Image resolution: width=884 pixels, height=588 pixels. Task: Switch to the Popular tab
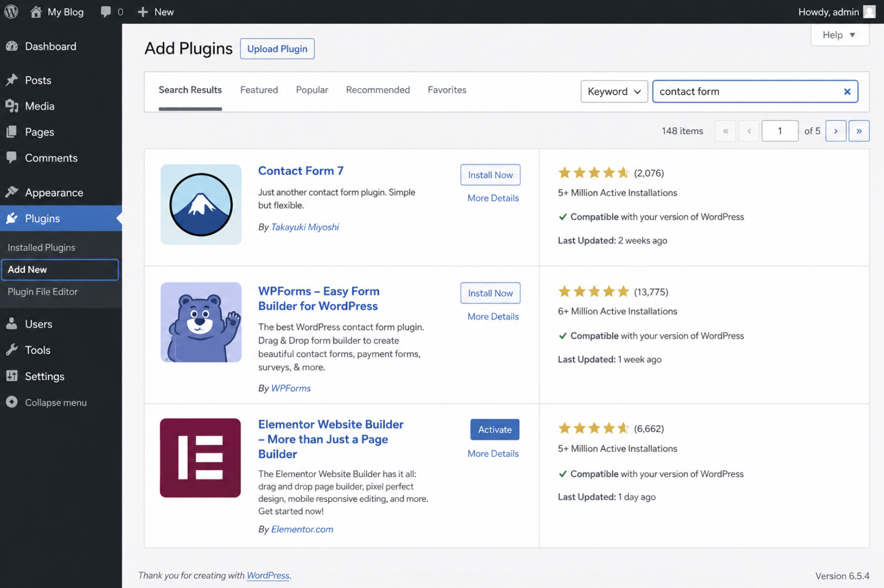[312, 90]
